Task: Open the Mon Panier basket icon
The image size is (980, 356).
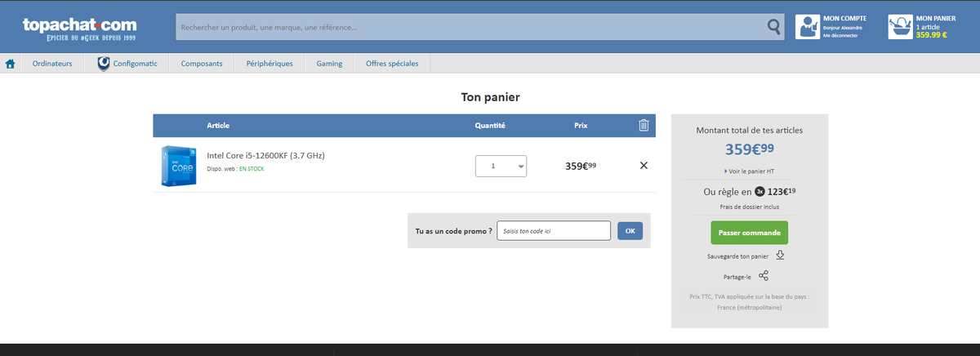Action: 902,26
